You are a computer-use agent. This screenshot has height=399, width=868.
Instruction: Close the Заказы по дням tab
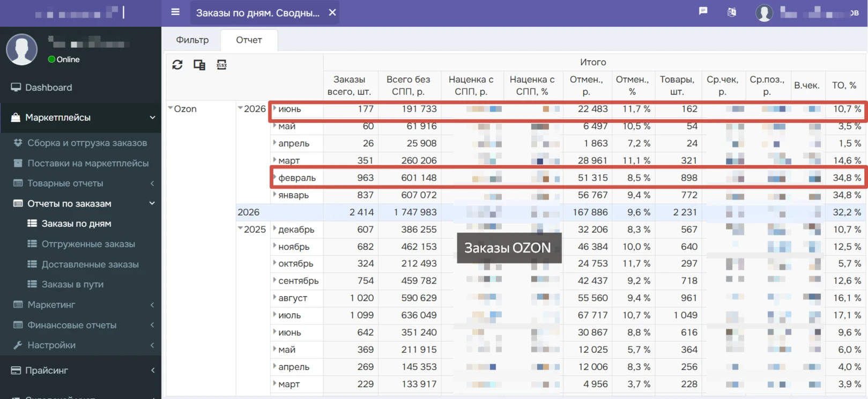[332, 12]
